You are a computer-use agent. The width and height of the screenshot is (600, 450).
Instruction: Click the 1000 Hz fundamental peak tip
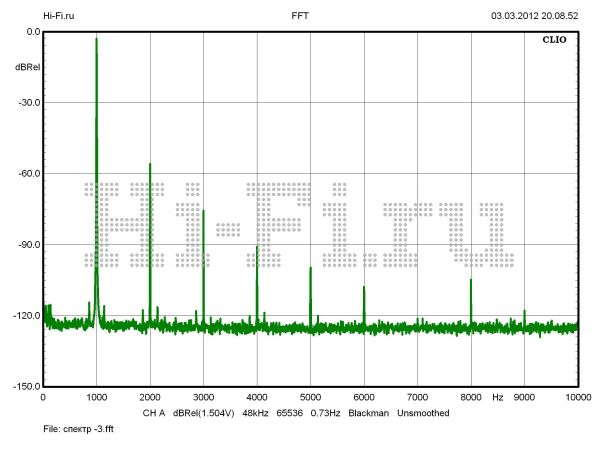96,40
